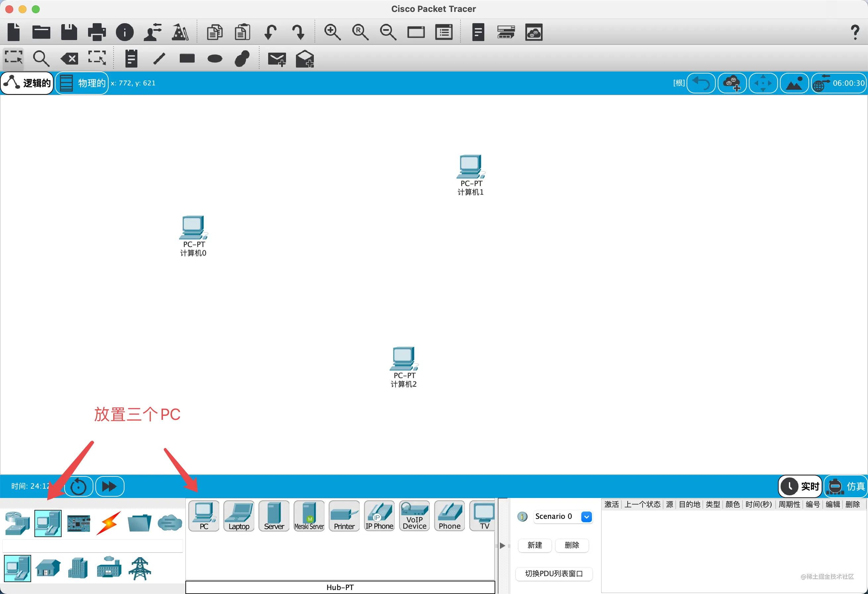This screenshot has width=868, height=594.
Task: Draw a freeform shape
Action: 242,58
